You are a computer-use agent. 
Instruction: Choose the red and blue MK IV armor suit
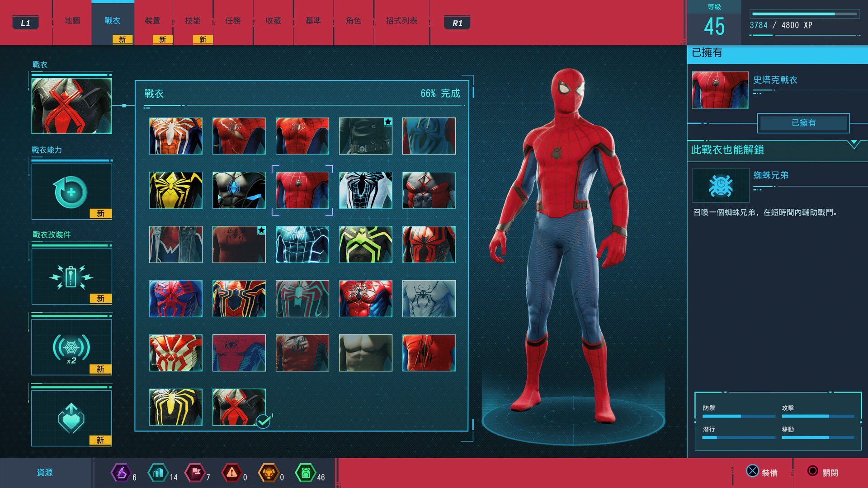366,299
